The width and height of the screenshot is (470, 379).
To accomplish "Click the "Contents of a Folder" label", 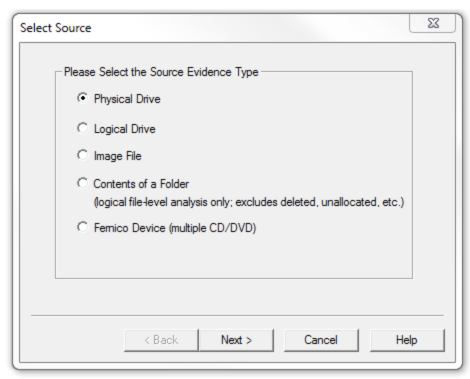I will coord(141,184).
